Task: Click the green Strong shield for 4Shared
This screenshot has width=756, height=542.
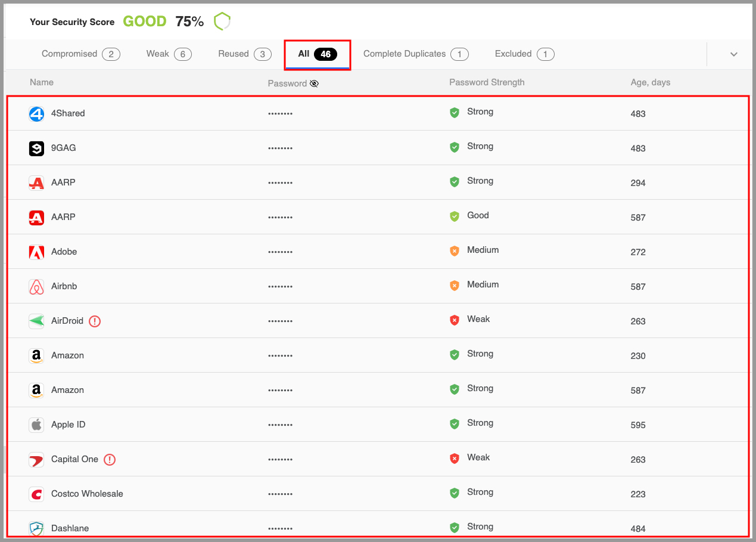Action: tap(455, 113)
